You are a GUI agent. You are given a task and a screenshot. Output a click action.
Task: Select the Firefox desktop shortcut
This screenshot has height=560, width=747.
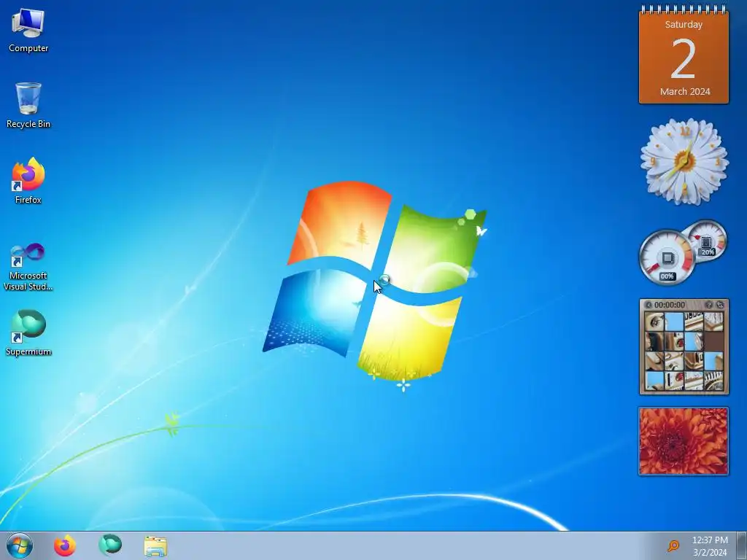coord(28,181)
